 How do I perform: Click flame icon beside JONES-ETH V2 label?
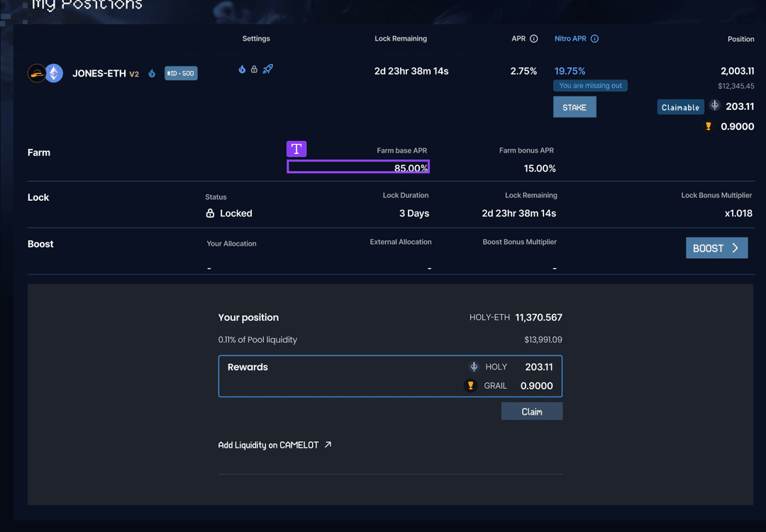(x=152, y=73)
